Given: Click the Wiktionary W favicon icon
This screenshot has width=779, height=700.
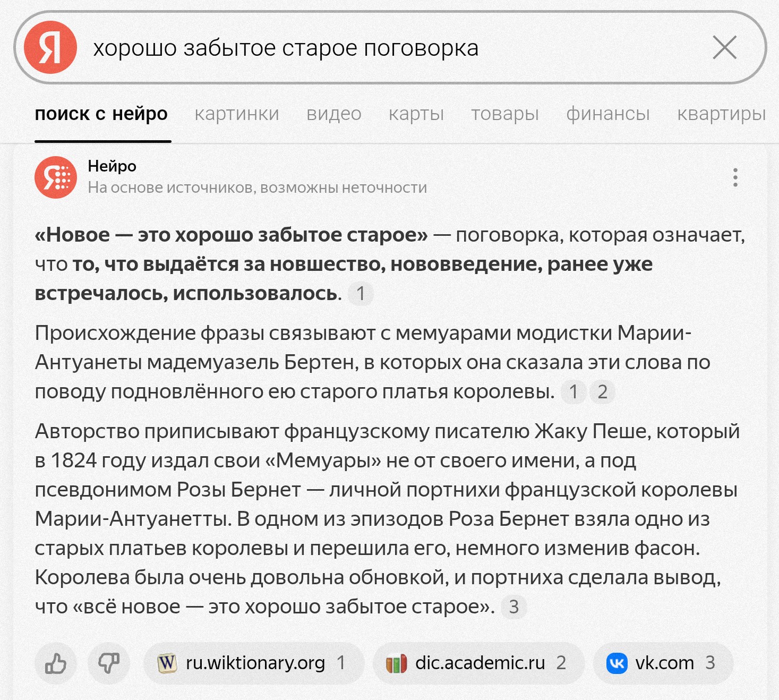Looking at the screenshot, I should click(167, 663).
